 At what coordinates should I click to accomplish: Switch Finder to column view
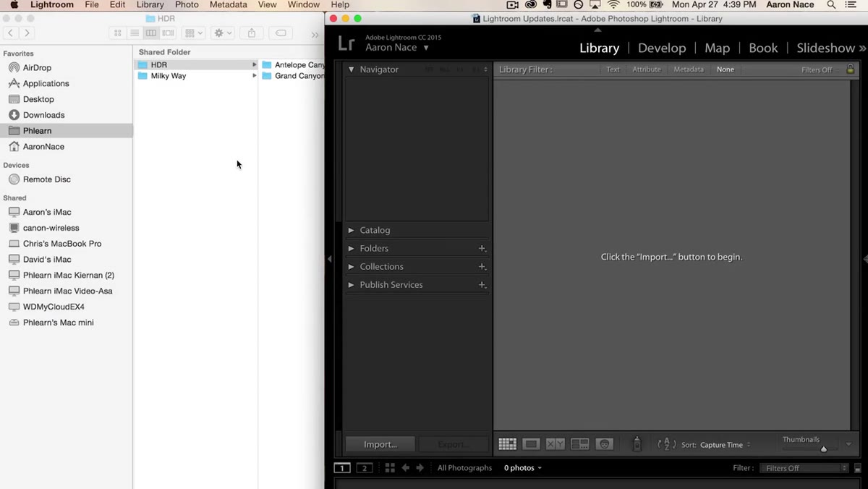151,33
